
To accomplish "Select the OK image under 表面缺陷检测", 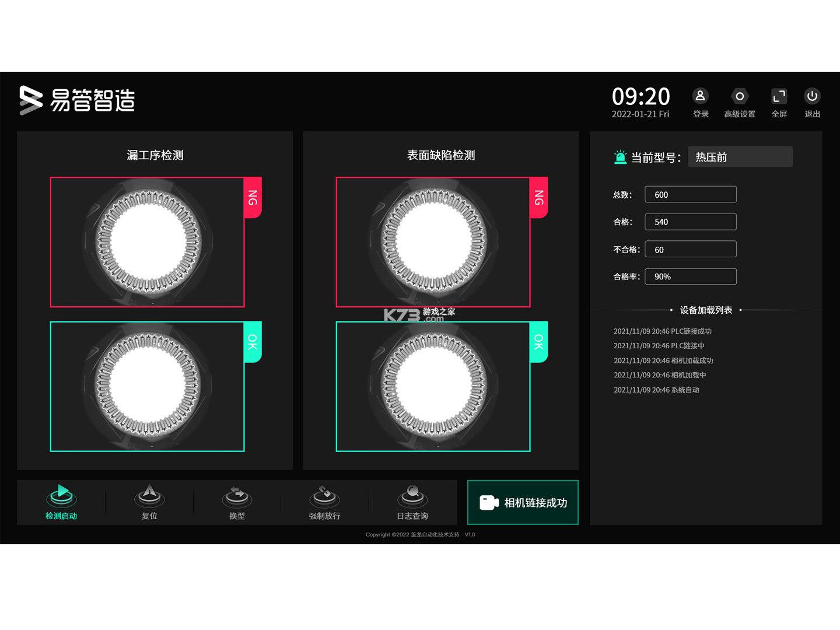I will pos(433,386).
